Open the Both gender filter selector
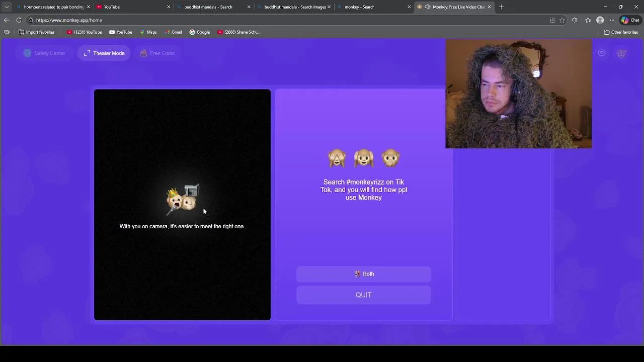The height and width of the screenshot is (362, 644). click(x=364, y=274)
